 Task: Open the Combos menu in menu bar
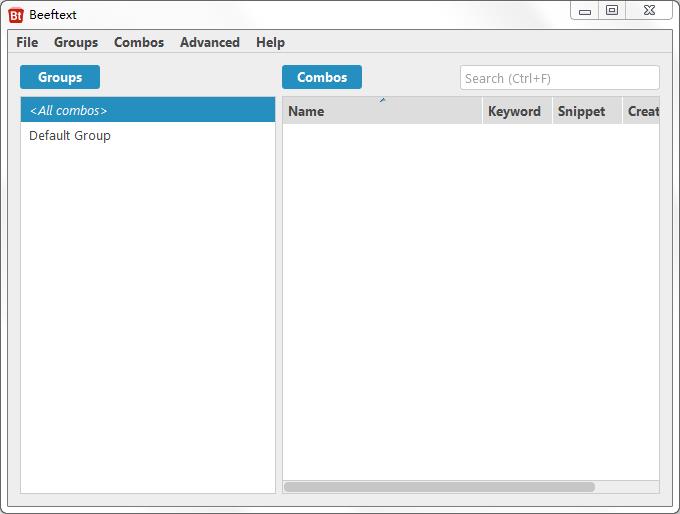[x=139, y=43]
